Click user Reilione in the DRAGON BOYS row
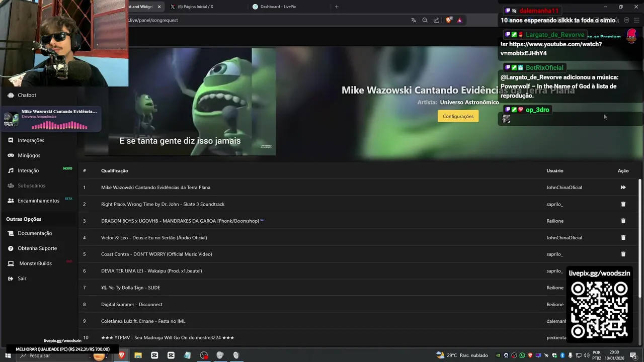This screenshot has height=362, width=644. (555, 221)
